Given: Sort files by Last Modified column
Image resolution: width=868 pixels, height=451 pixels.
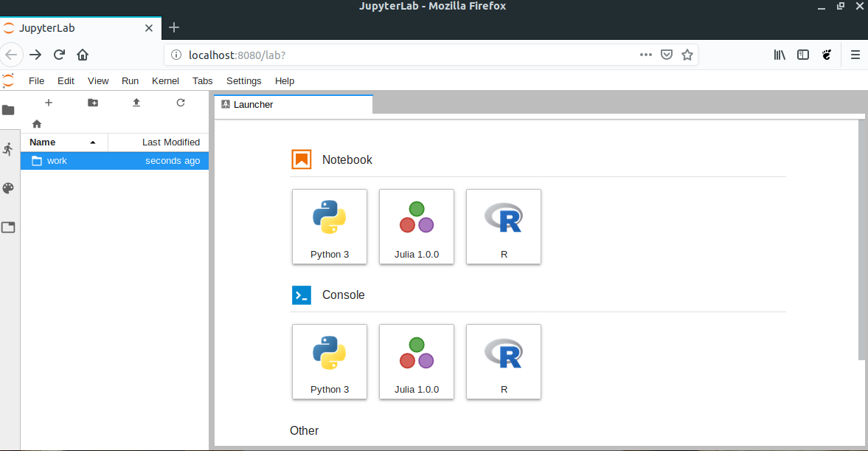Looking at the screenshot, I should click(159, 142).
